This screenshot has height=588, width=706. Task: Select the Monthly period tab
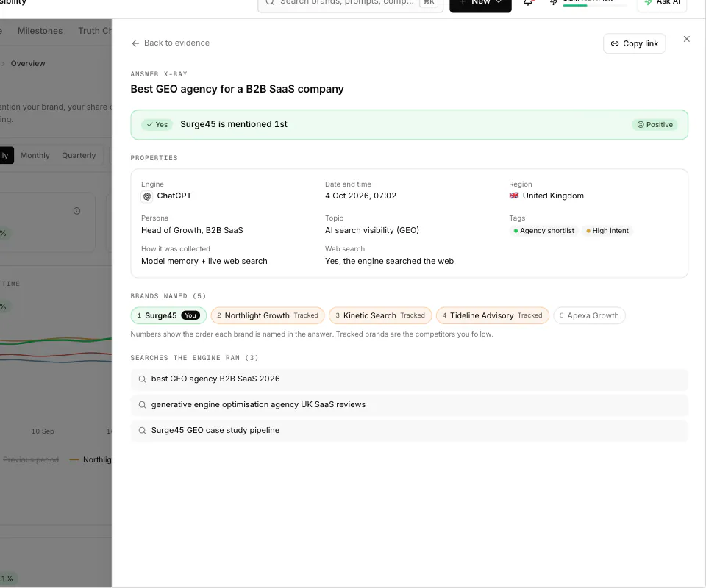pos(35,156)
